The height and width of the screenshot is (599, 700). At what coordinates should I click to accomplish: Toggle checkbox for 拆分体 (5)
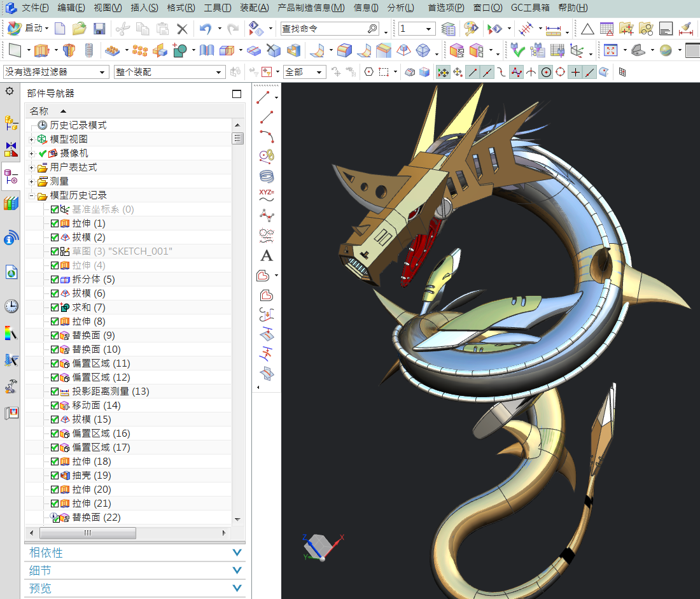55,279
